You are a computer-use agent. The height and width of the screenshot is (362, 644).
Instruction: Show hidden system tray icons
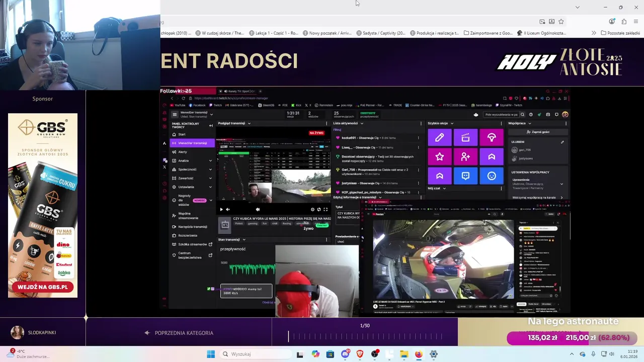pyautogui.click(x=572, y=354)
